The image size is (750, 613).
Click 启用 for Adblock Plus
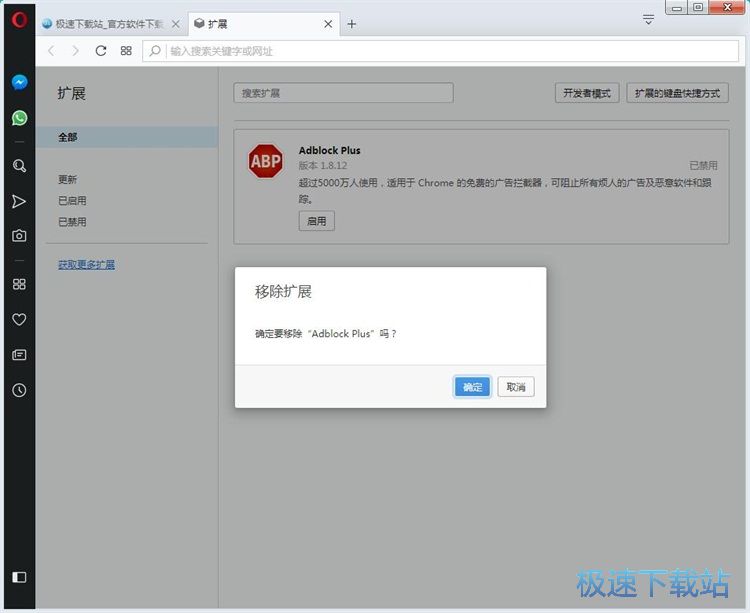317,221
